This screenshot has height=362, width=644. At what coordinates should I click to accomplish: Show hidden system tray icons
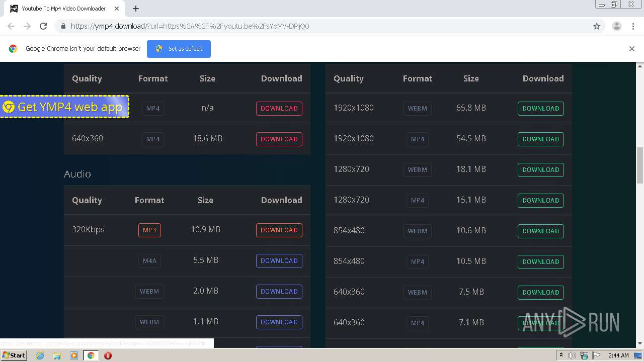(x=561, y=355)
